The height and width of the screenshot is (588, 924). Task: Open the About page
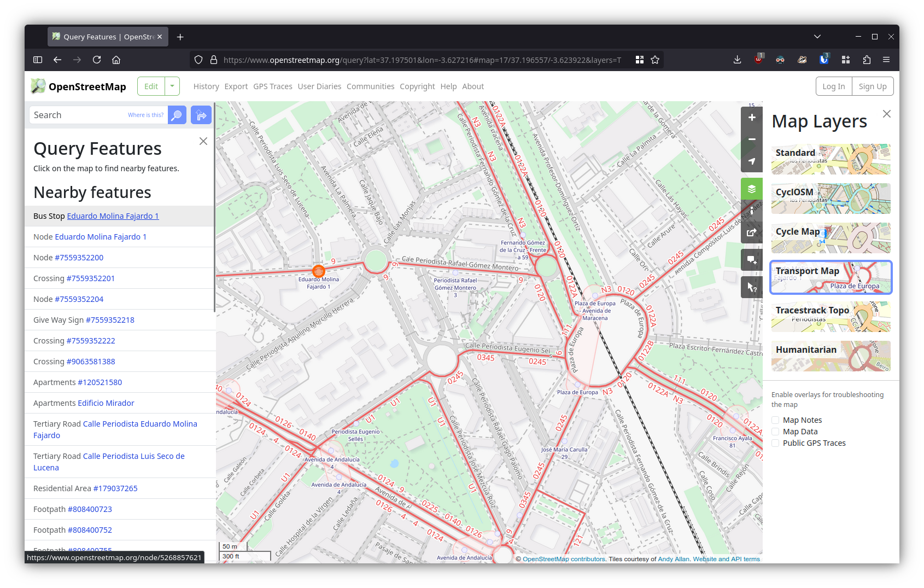[x=473, y=86]
